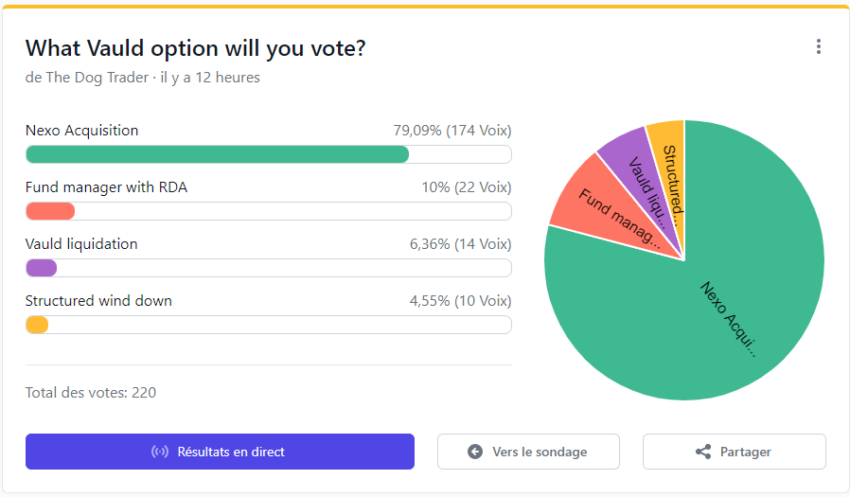The width and height of the screenshot is (850, 497).
Task: Click author name The Dog Trader
Action: [x=97, y=78]
